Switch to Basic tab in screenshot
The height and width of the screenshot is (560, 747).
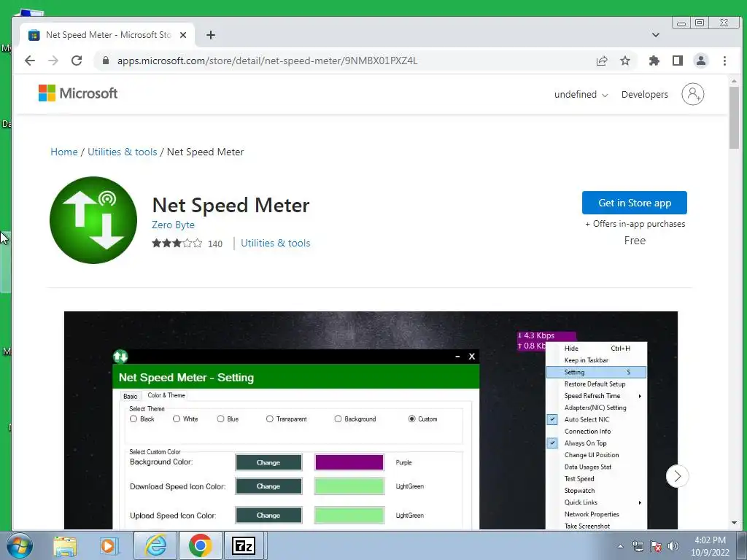130,396
